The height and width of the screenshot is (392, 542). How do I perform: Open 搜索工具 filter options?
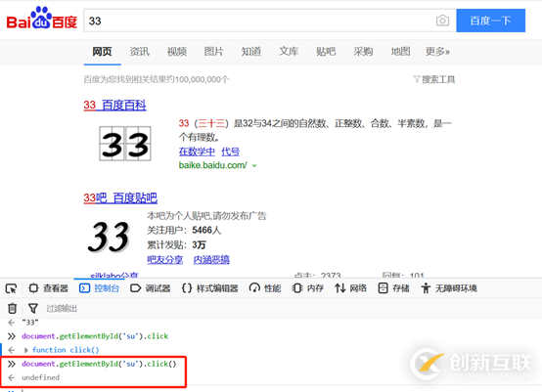coord(434,80)
